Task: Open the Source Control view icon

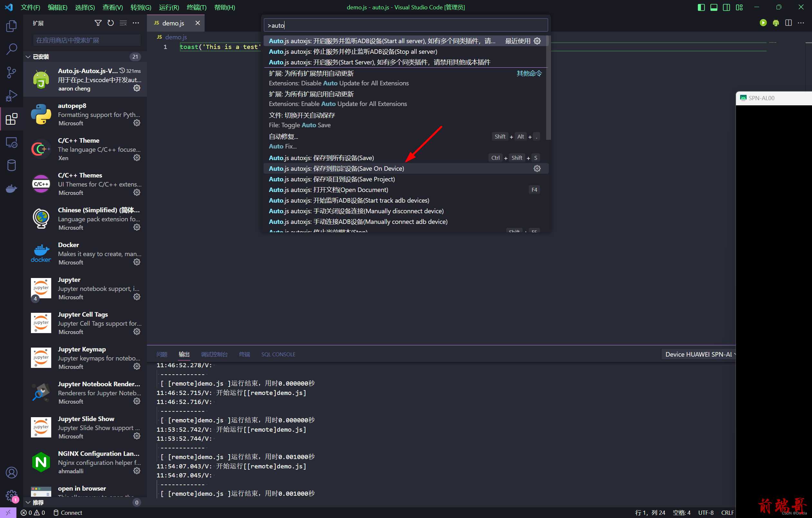Action: click(x=12, y=72)
